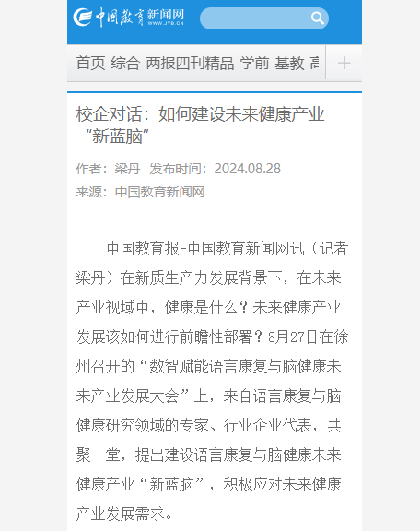Click the source 中国教育新闻网 text

tap(159, 192)
